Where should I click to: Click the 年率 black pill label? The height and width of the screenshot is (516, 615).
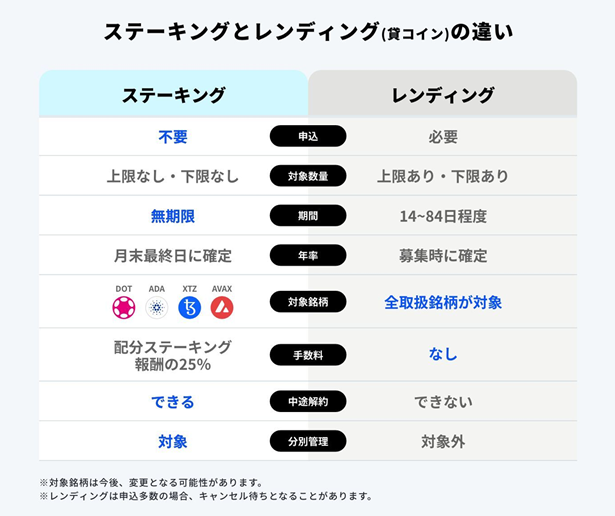[x=308, y=255]
